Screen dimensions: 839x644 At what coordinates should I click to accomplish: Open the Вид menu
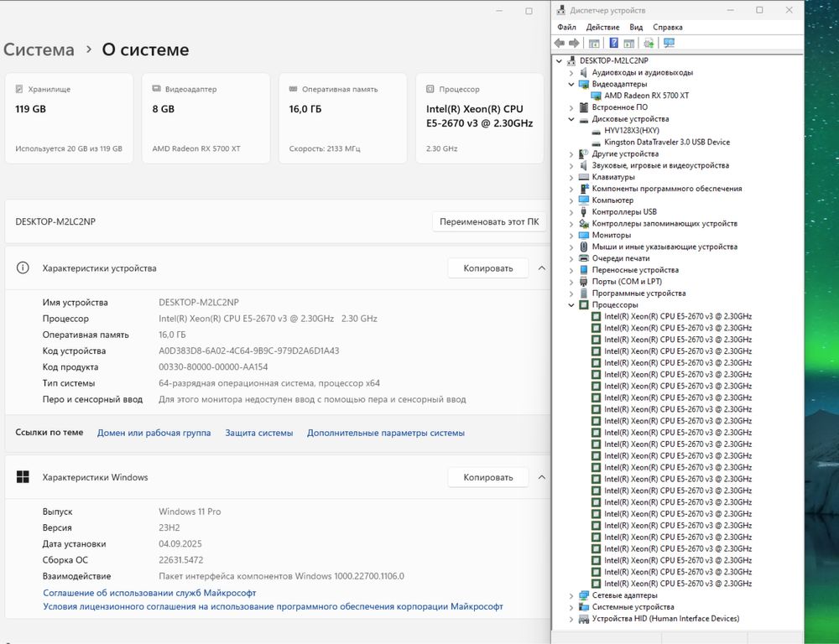636,28
